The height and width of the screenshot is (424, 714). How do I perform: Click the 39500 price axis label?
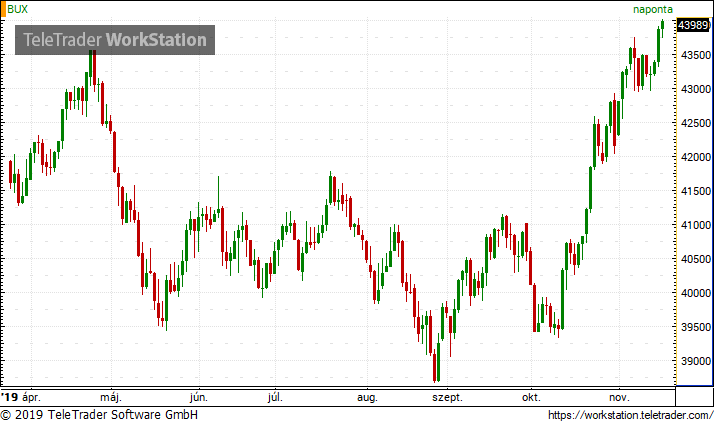click(695, 327)
